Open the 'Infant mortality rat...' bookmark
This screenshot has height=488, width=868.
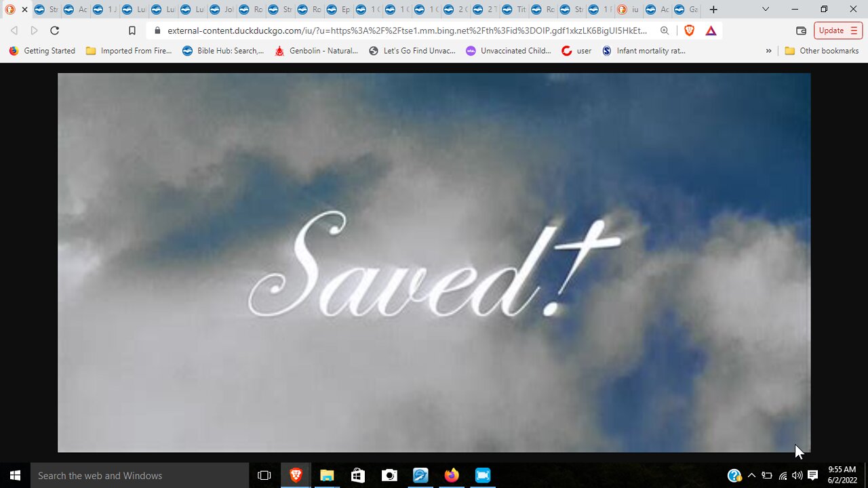644,51
